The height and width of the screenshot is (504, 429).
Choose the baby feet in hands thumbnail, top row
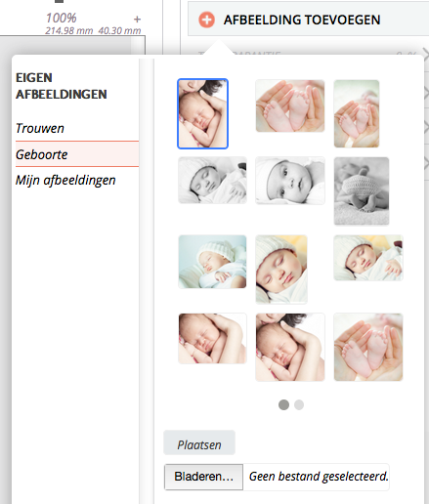290,105
